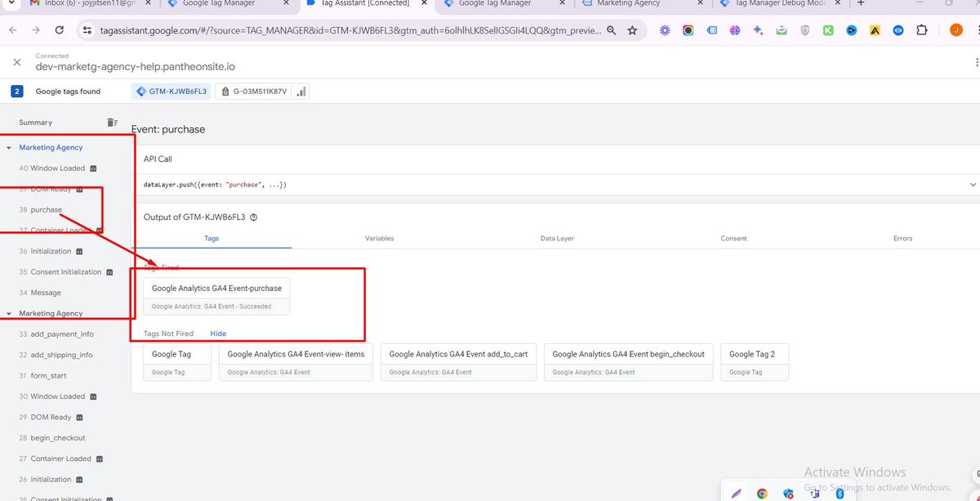Screen dimensions: 980x501
Task: Bookmark the page with the star icon
Action: 632,29
